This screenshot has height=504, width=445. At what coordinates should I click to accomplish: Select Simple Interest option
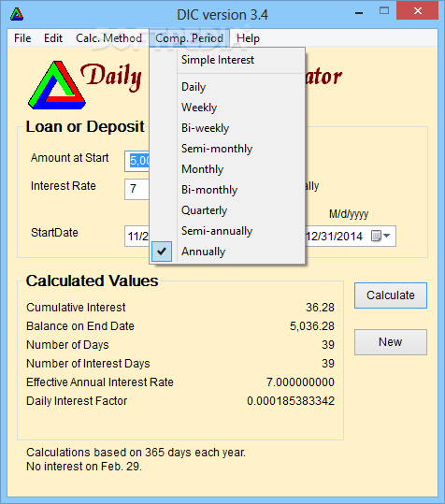227,60
